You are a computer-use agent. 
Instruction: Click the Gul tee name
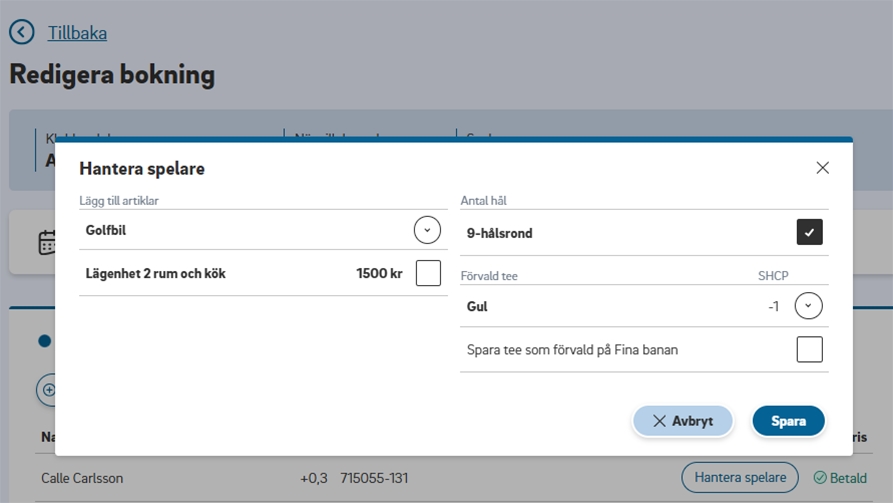[x=477, y=306]
